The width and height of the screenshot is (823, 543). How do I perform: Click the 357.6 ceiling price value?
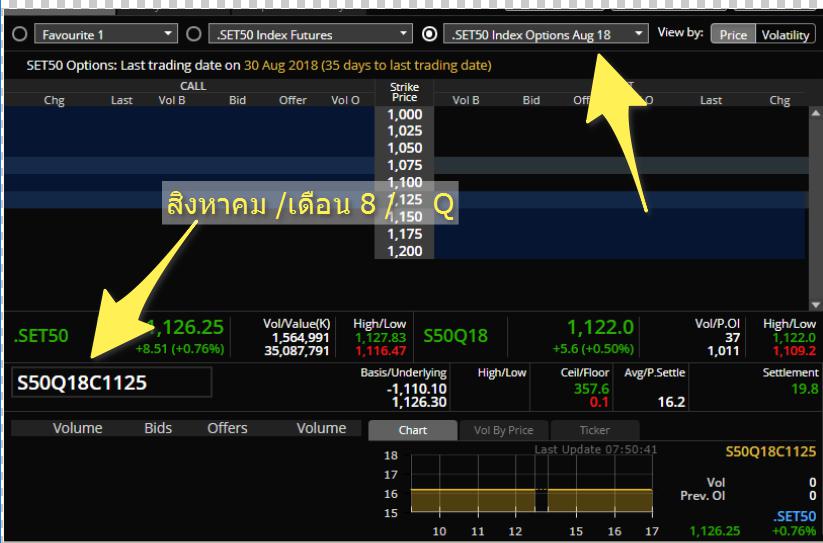[x=591, y=389]
